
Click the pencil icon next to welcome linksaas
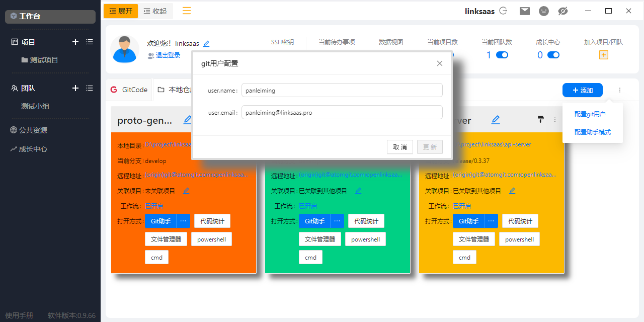pos(206,44)
